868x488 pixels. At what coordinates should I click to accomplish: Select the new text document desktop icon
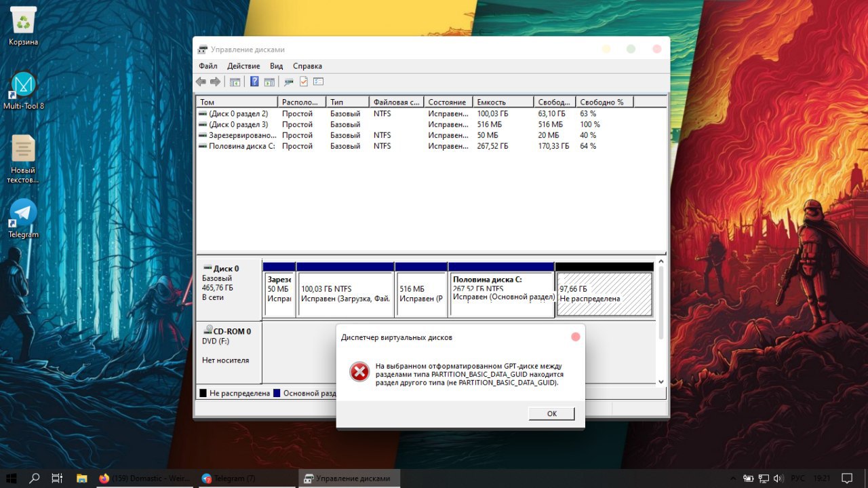pyautogui.click(x=23, y=159)
